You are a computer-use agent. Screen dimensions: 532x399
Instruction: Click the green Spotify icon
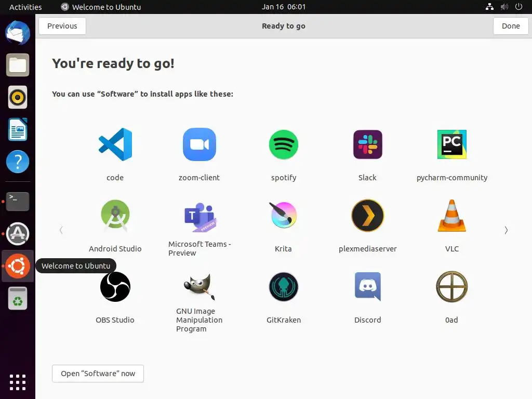[x=283, y=144]
